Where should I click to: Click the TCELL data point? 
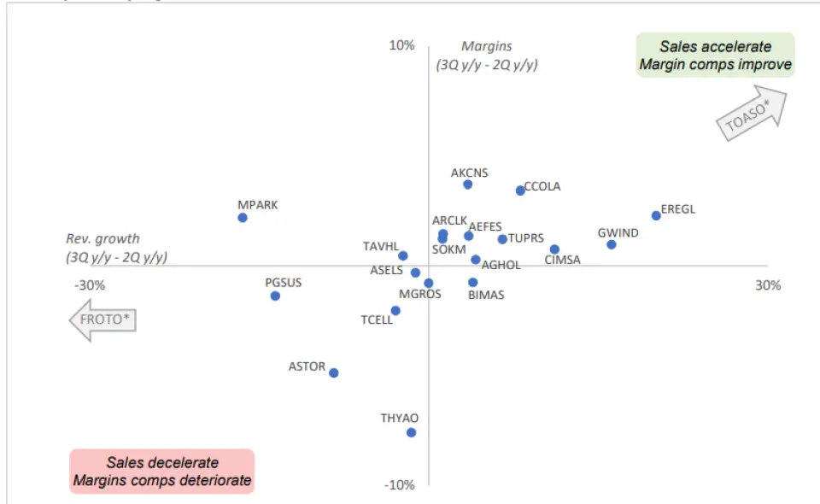395,311
